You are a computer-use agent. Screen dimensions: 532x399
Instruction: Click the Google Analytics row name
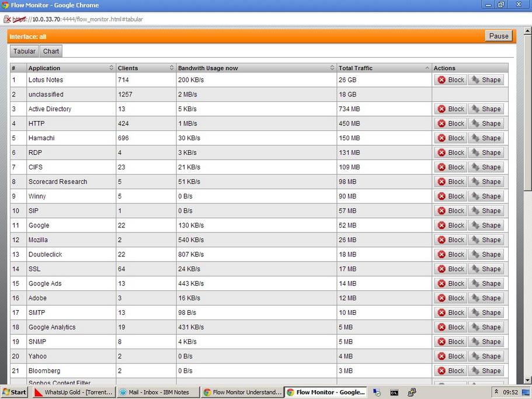tap(52, 327)
